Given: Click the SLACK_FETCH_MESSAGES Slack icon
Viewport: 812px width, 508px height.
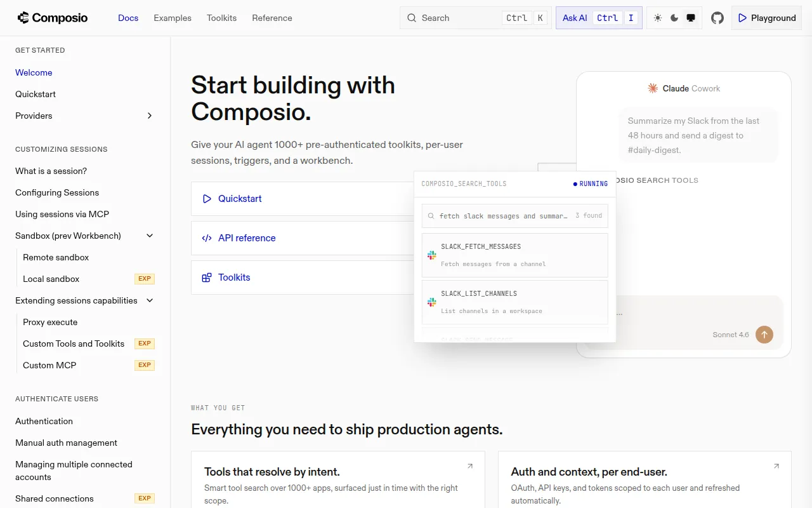Looking at the screenshot, I should [432, 255].
